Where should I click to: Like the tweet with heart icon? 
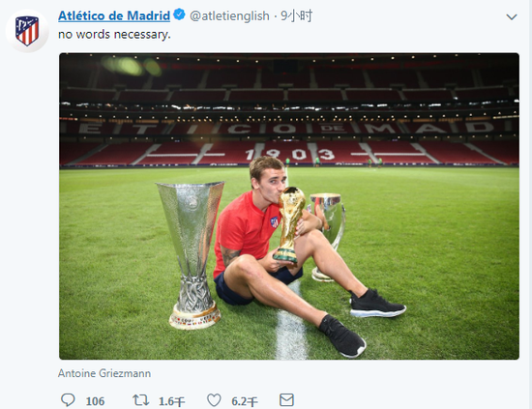214,400
